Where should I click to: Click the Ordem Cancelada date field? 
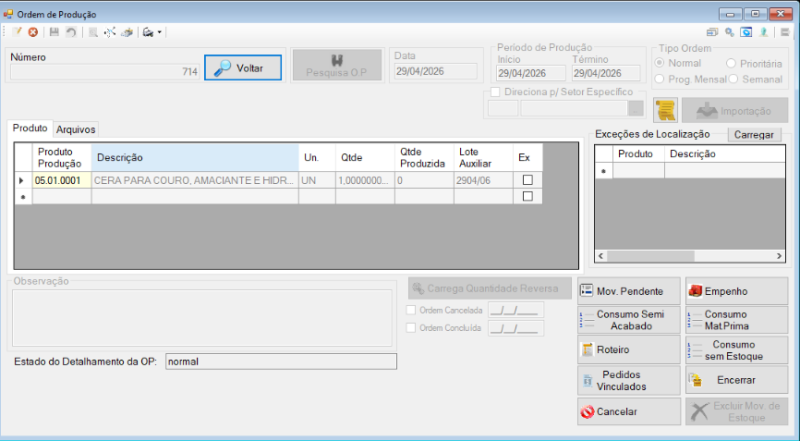[516, 310]
